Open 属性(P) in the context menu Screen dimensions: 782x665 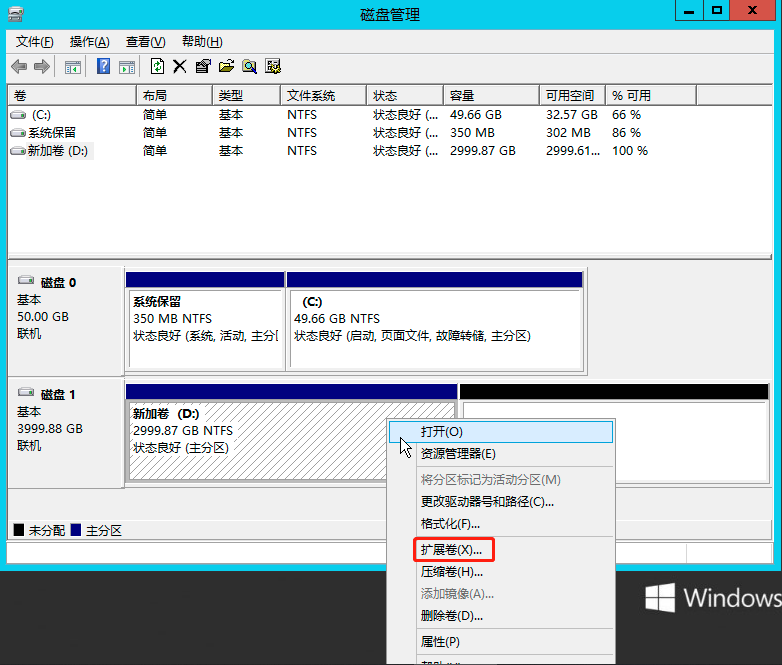pyautogui.click(x=501, y=642)
